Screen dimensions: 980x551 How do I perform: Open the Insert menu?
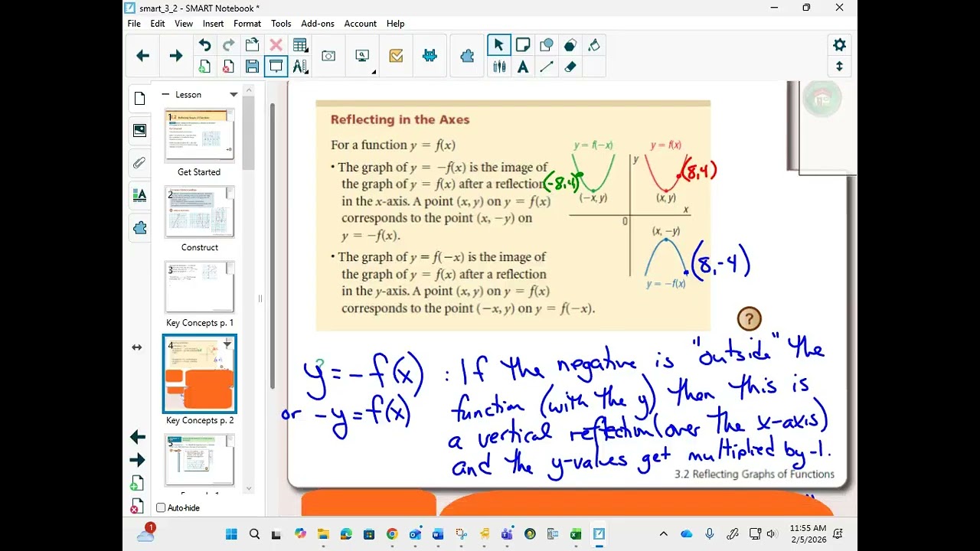[213, 24]
